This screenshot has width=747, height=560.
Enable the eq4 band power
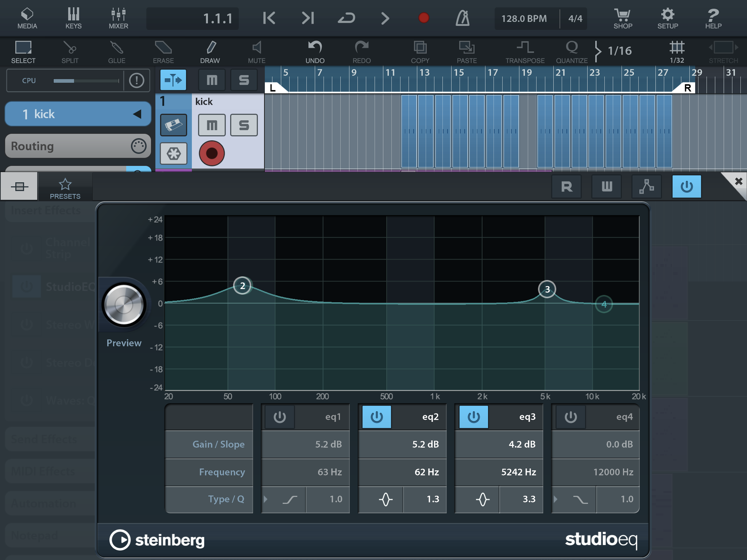(571, 417)
